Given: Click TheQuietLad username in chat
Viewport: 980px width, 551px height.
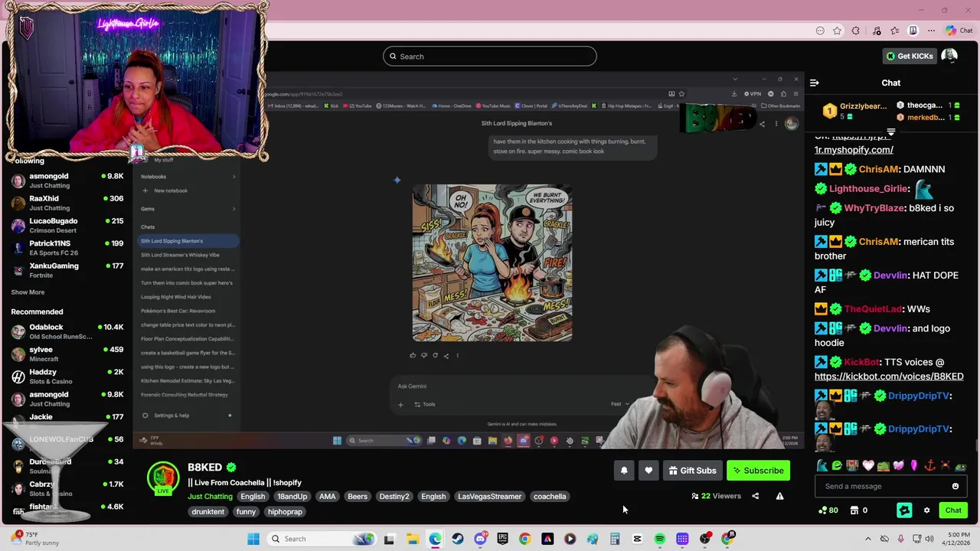Looking at the screenshot, I should (x=873, y=309).
